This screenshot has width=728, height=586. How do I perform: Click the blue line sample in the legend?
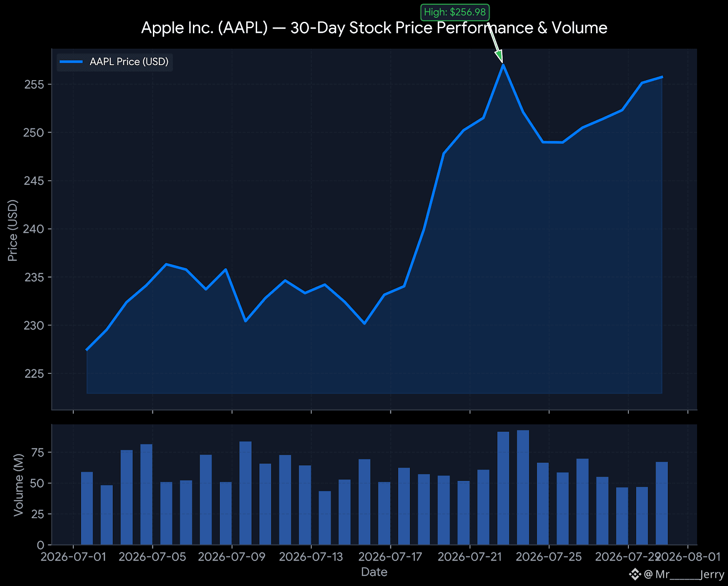[71, 61]
